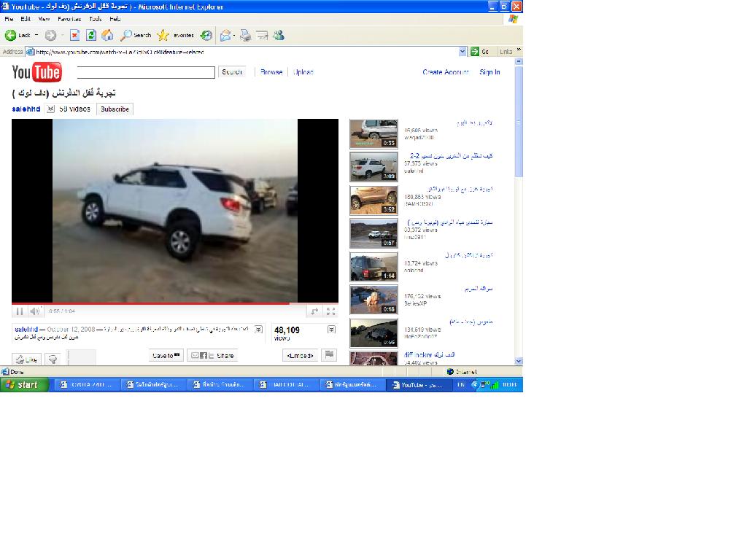Screen dimensions: 747x560
Task: Click the Print toolbar icon
Action: pyautogui.click(x=246, y=35)
